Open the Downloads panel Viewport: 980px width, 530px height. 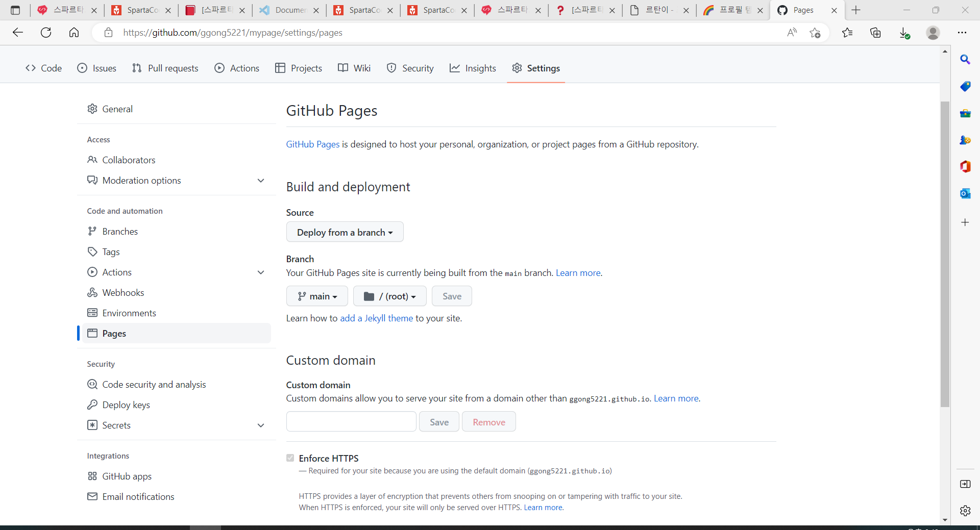(904, 33)
